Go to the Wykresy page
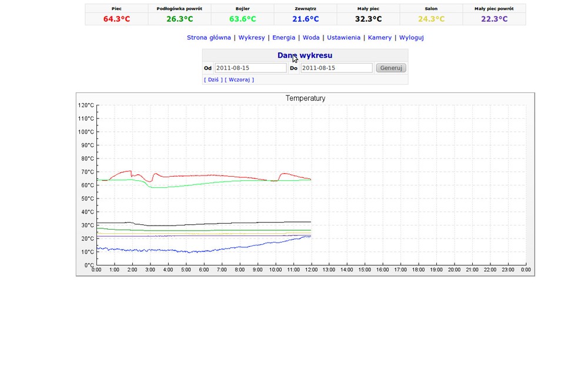Image resolution: width=588 pixels, height=368 pixels. pos(252,38)
